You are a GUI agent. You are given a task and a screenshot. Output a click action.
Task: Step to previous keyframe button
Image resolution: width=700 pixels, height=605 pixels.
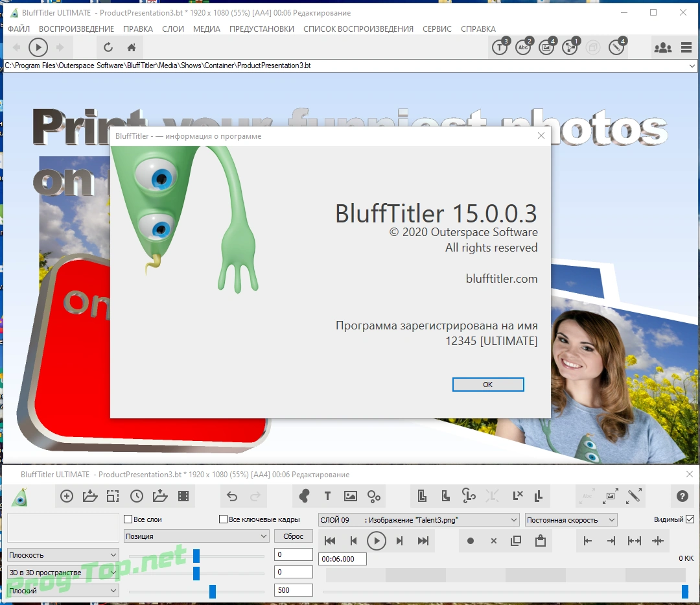pyautogui.click(x=353, y=541)
